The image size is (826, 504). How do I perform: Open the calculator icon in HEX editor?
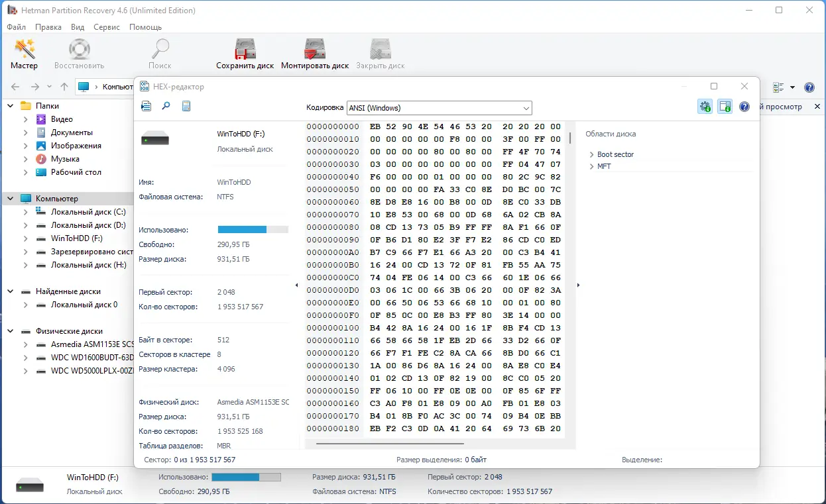(186, 106)
